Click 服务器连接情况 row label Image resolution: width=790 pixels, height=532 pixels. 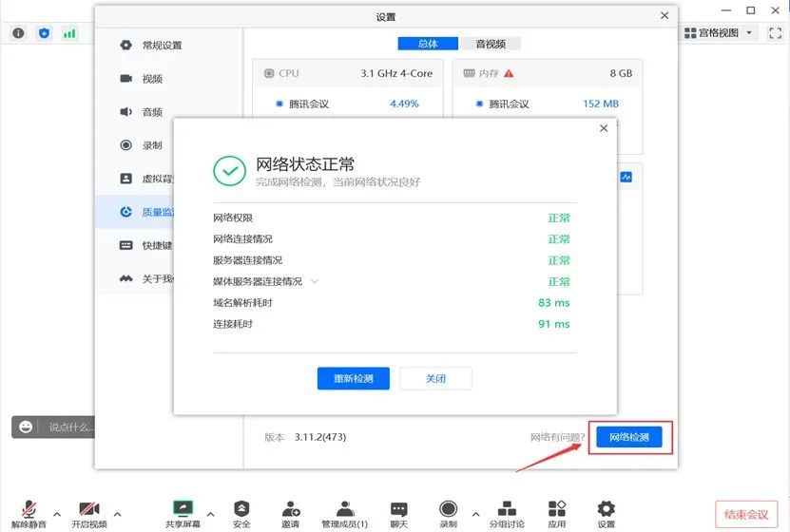247,260
